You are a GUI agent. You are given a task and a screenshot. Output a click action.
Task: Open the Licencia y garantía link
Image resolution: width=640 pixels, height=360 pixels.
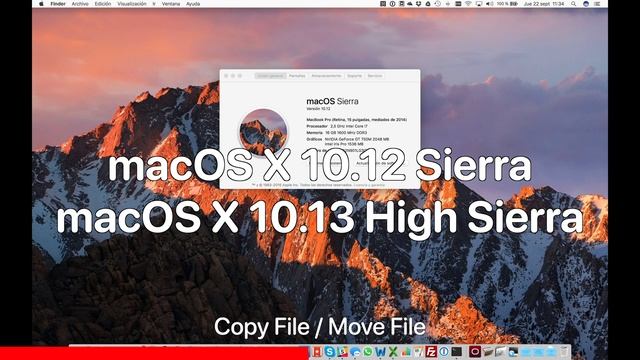[369, 185]
